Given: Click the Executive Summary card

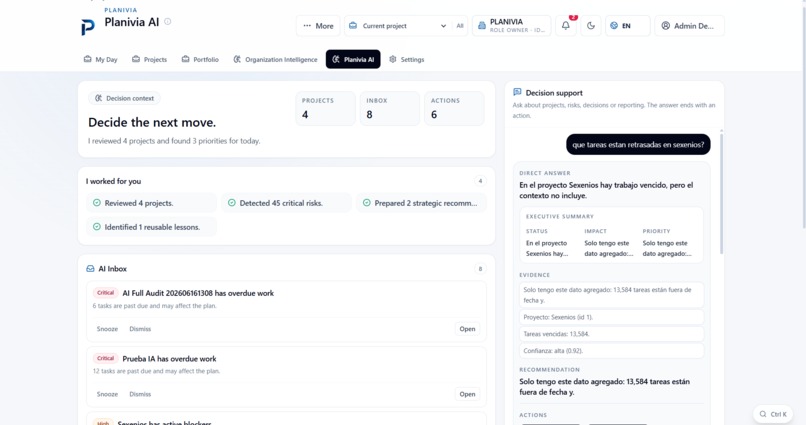Looking at the screenshot, I should pyautogui.click(x=611, y=235).
